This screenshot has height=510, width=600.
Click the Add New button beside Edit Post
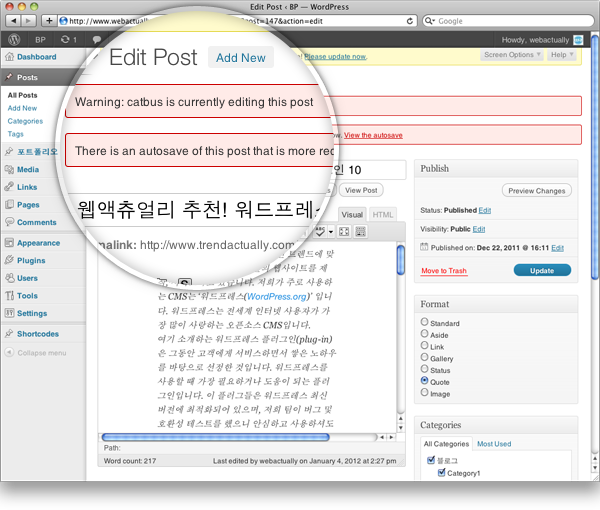241,57
